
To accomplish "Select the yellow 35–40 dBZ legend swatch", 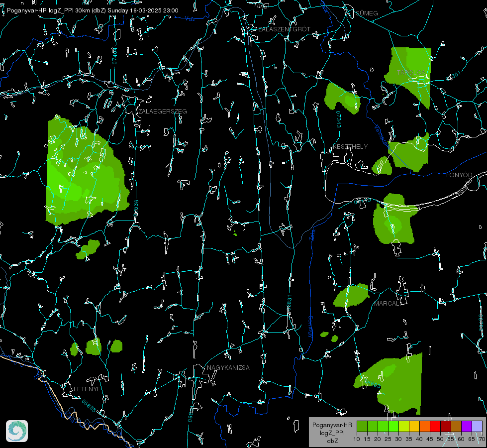I will click(x=414, y=426).
